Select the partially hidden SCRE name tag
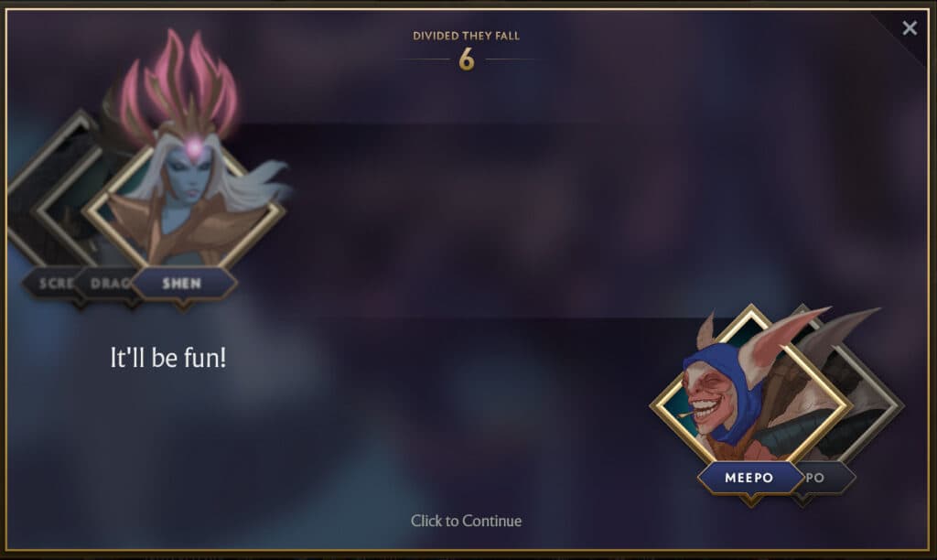The width and height of the screenshot is (937, 560). (52, 284)
